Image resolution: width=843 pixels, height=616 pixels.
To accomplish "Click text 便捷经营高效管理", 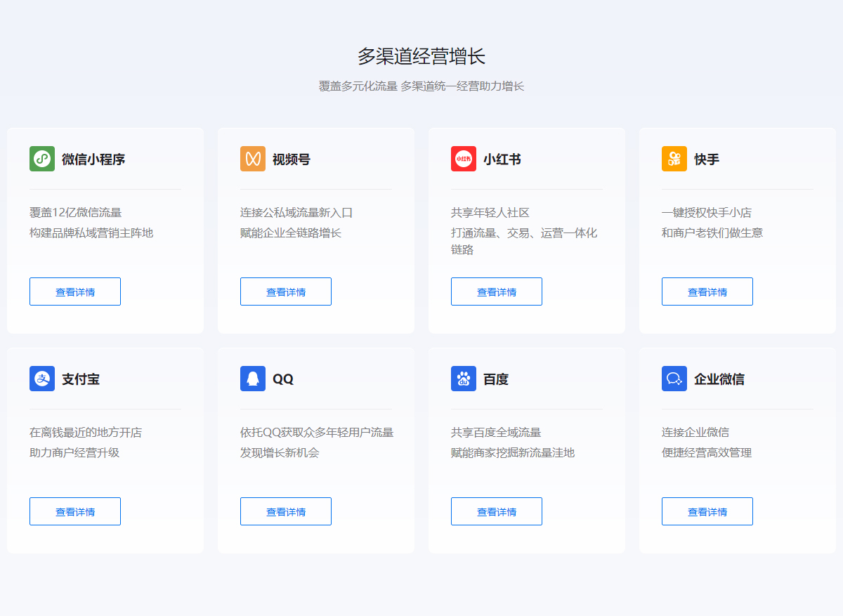I will click(x=707, y=453).
